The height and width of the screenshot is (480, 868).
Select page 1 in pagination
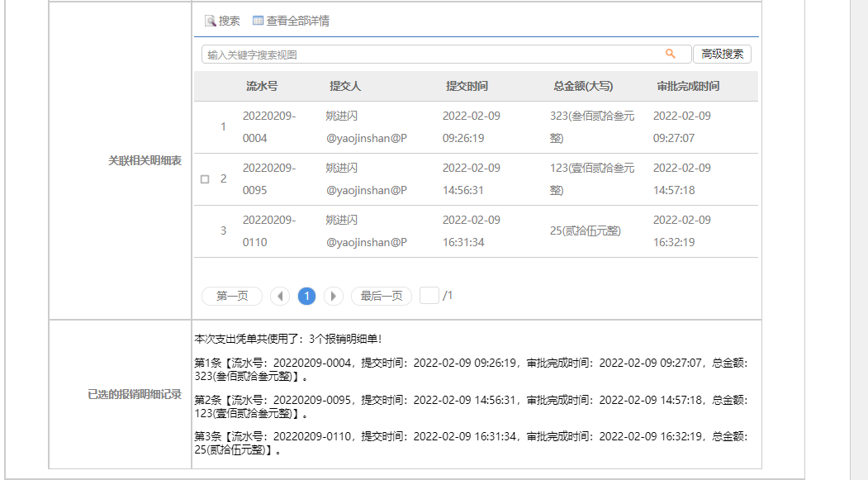[306, 297]
